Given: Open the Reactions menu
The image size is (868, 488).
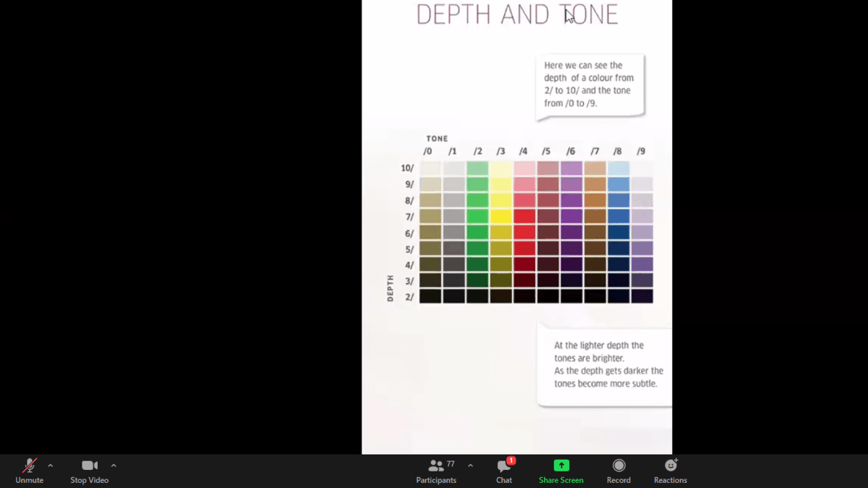Looking at the screenshot, I should pyautogui.click(x=671, y=471).
